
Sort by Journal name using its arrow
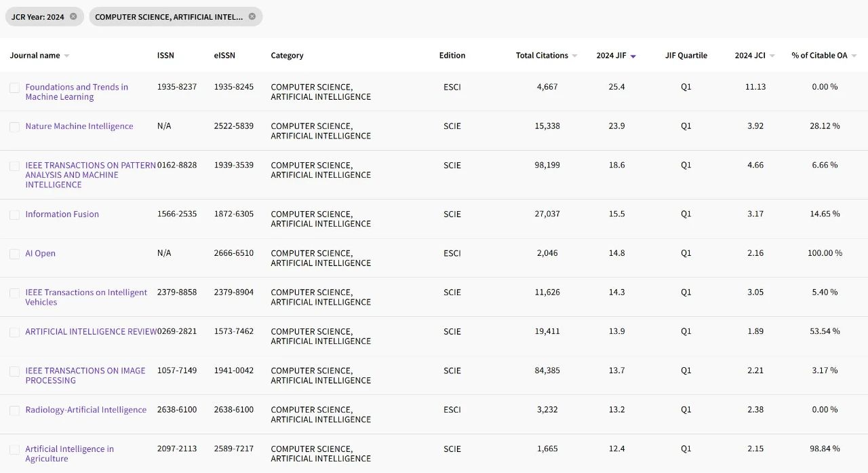[x=66, y=56]
